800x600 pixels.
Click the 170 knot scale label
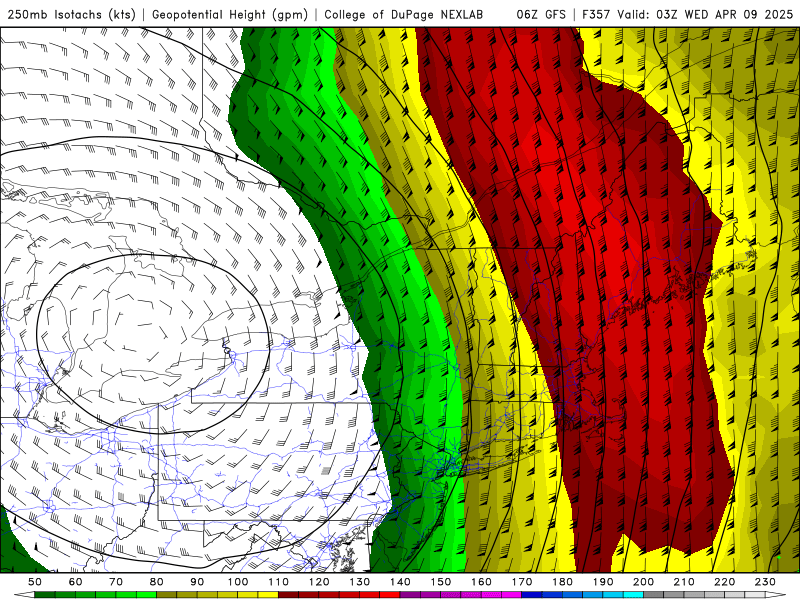click(522, 582)
